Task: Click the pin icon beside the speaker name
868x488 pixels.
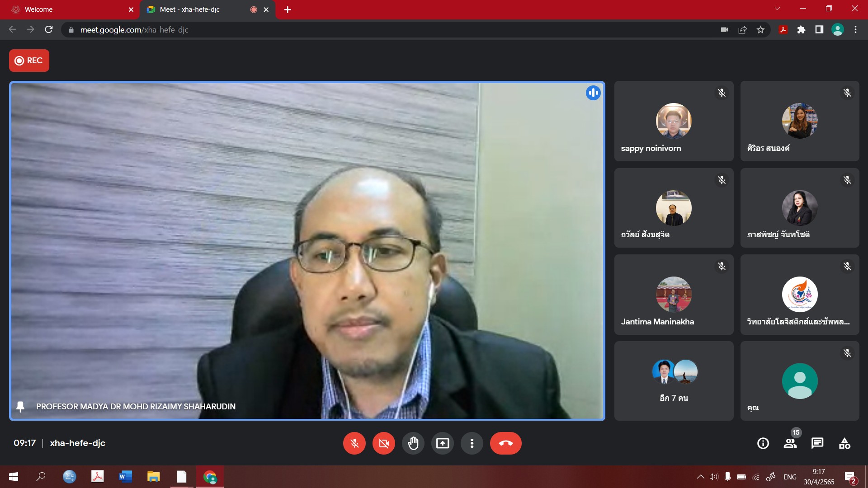Action: tap(20, 407)
